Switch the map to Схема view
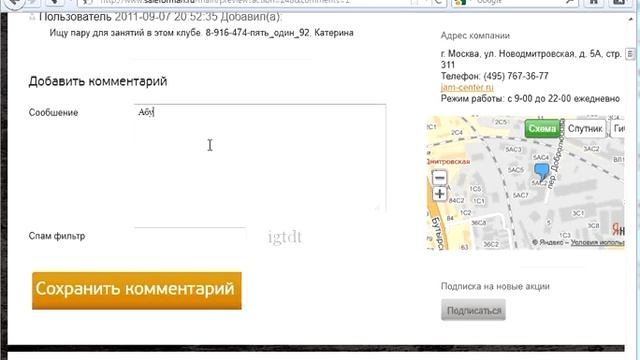Screen dimensions: 640x360 (x=542, y=129)
